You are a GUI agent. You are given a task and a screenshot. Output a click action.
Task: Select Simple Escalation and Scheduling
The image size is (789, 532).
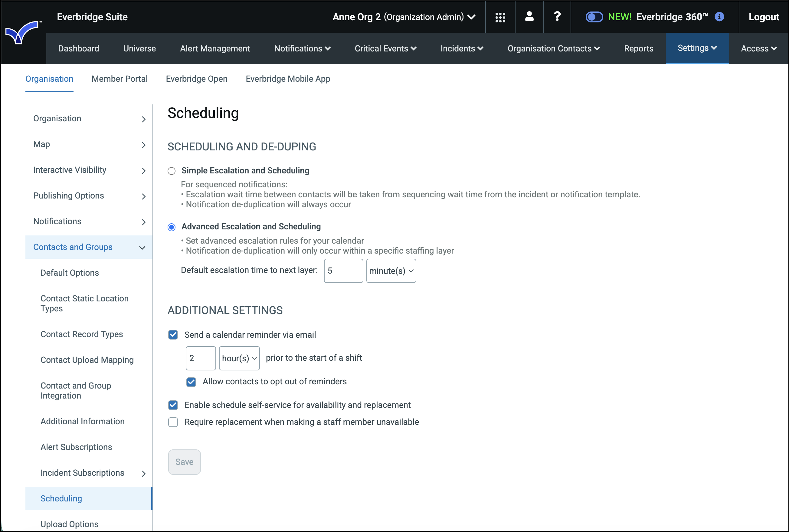172,171
